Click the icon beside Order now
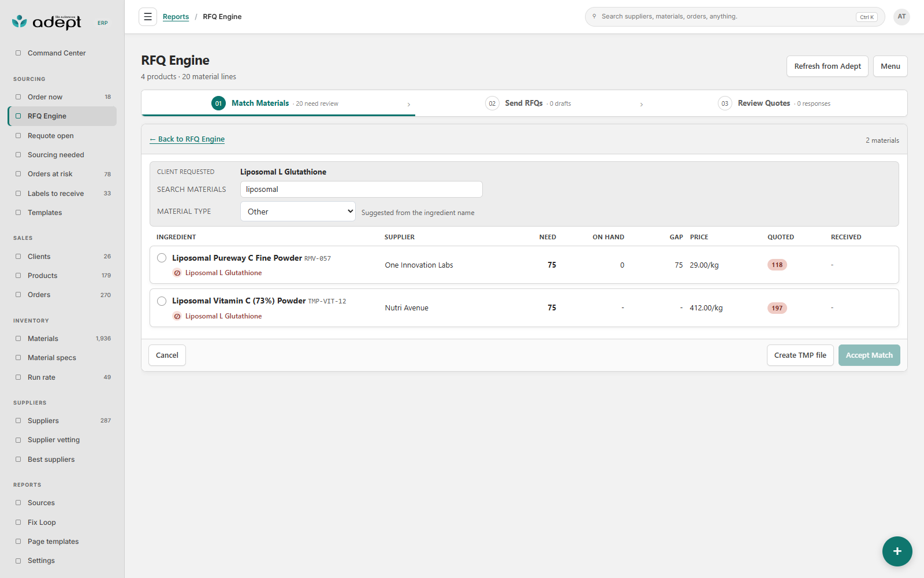Viewport: 924px width, 578px height. (x=18, y=97)
